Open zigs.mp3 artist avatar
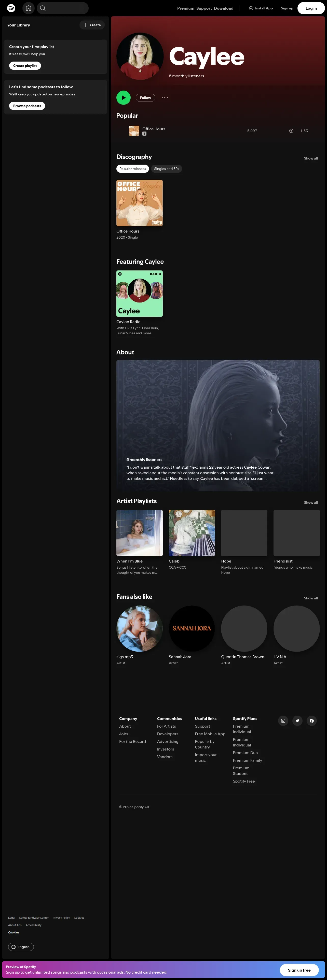 click(x=139, y=629)
